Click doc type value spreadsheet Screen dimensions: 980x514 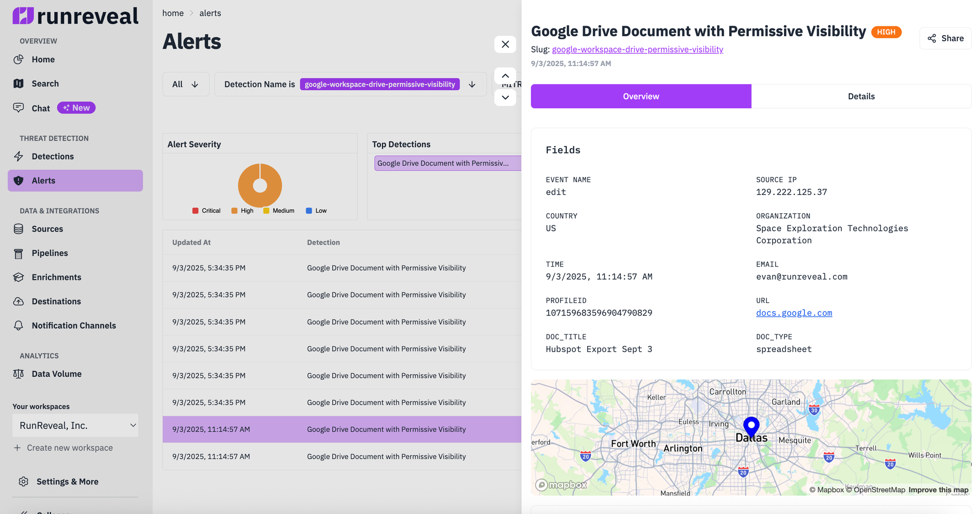[784, 349]
